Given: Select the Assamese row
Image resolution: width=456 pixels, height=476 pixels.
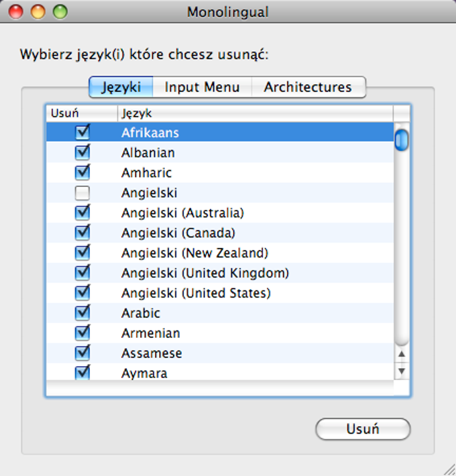Looking at the screenshot, I should coord(220,353).
